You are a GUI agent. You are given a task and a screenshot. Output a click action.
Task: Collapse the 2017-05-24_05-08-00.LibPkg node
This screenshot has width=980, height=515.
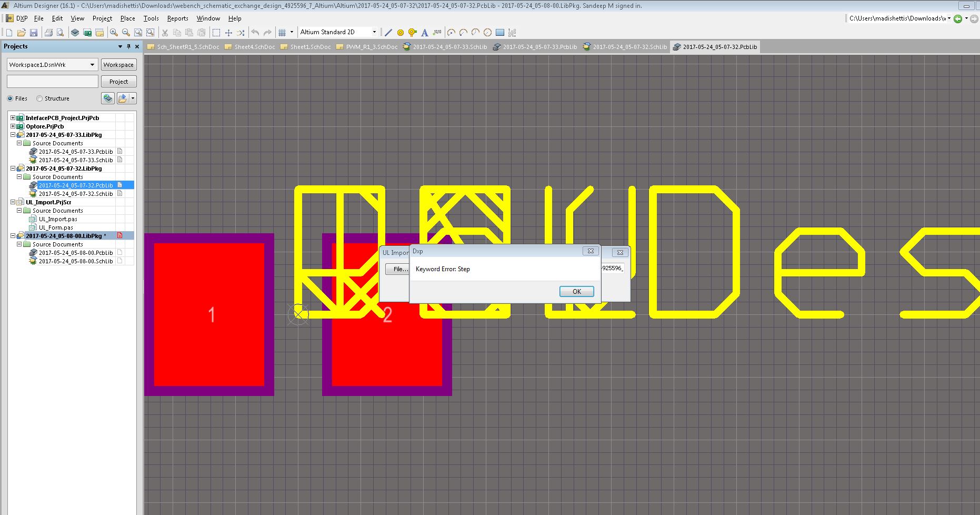coord(13,236)
